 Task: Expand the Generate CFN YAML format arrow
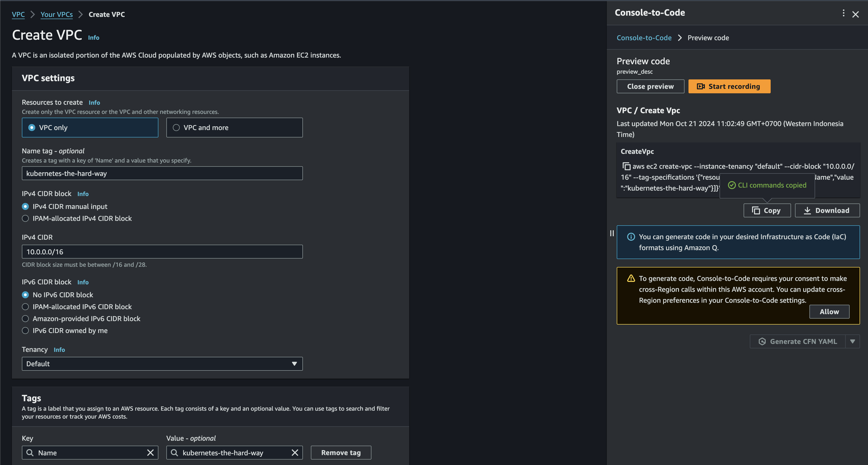pyautogui.click(x=853, y=341)
